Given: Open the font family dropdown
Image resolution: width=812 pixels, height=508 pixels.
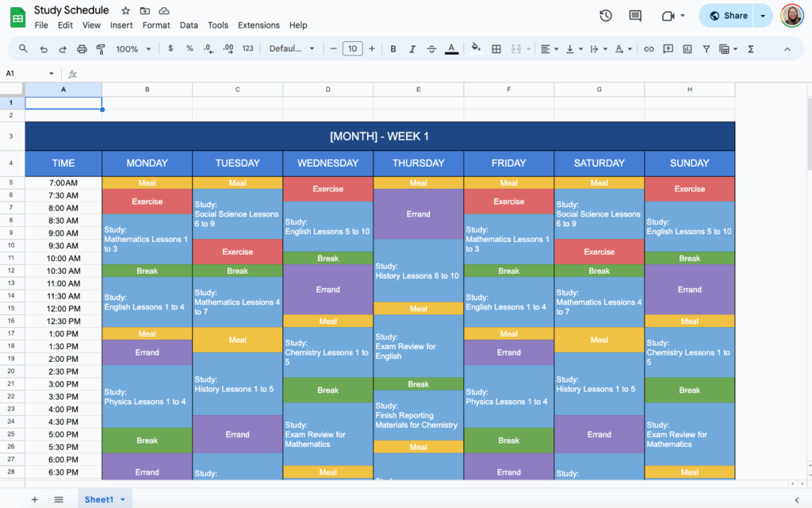Looking at the screenshot, I should tap(290, 48).
